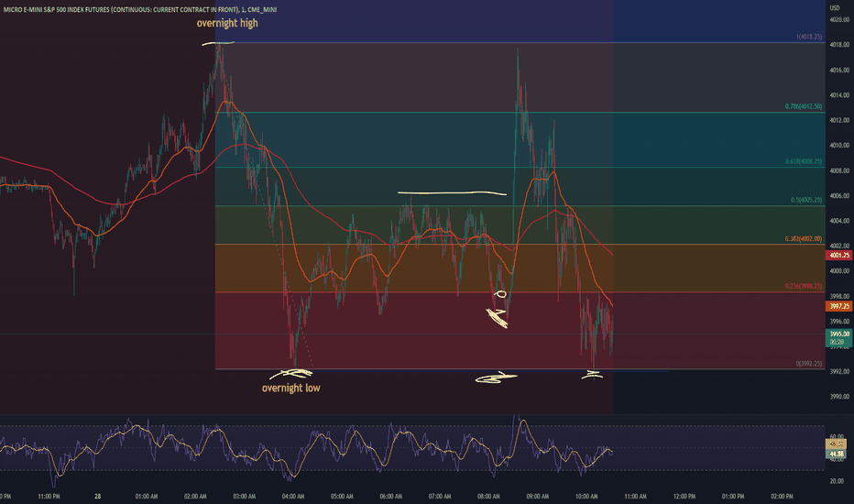Click the 02:00 PM time axis label
The image size is (854, 504).
pyautogui.click(x=783, y=497)
